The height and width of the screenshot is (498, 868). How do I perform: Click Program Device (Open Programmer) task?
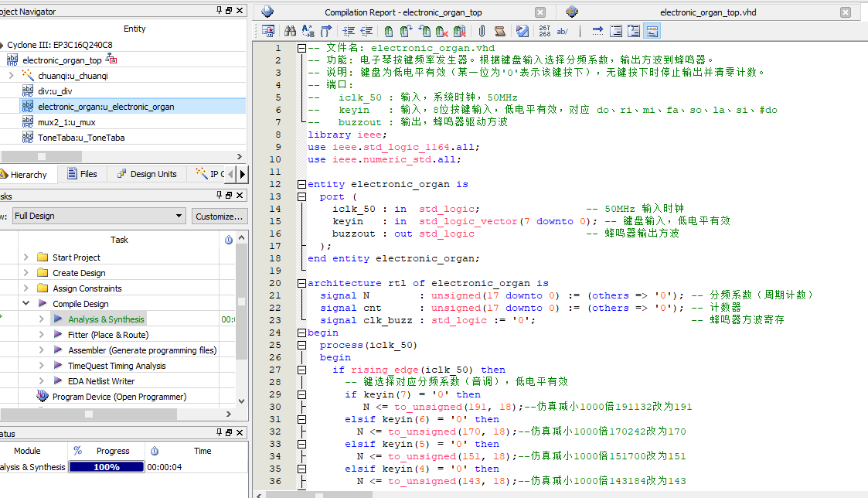(120, 397)
